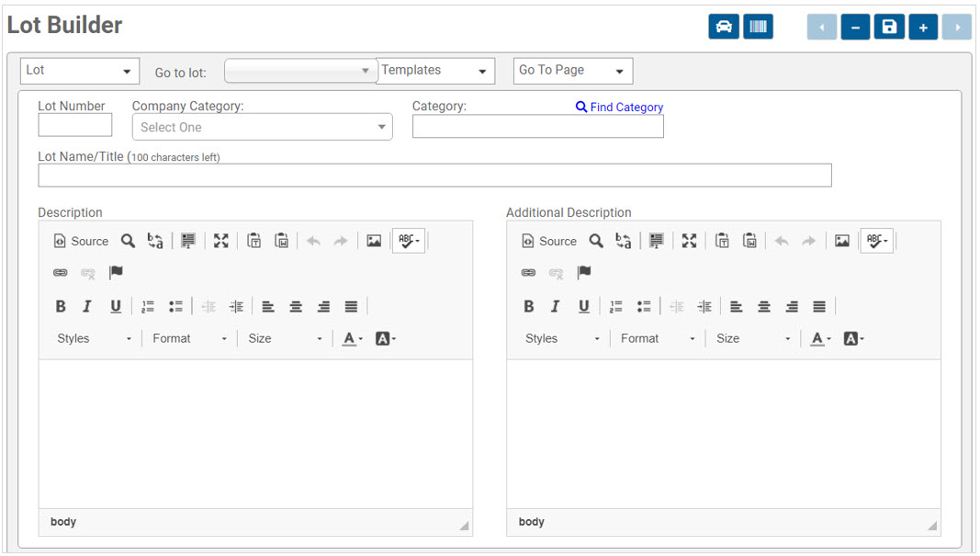The height and width of the screenshot is (556, 980).
Task: Maximize the Description editor
Action: click(220, 241)
